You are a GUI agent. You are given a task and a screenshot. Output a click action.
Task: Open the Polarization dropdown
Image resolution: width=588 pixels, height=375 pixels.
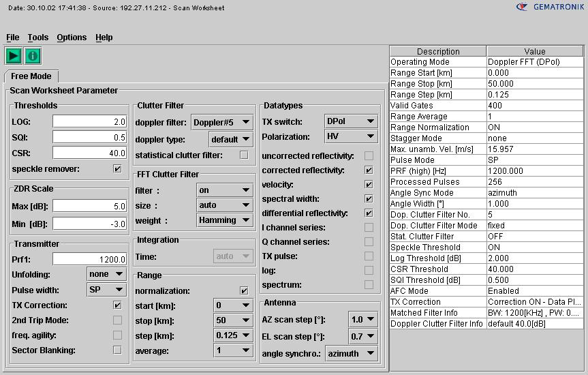point(351,136)
